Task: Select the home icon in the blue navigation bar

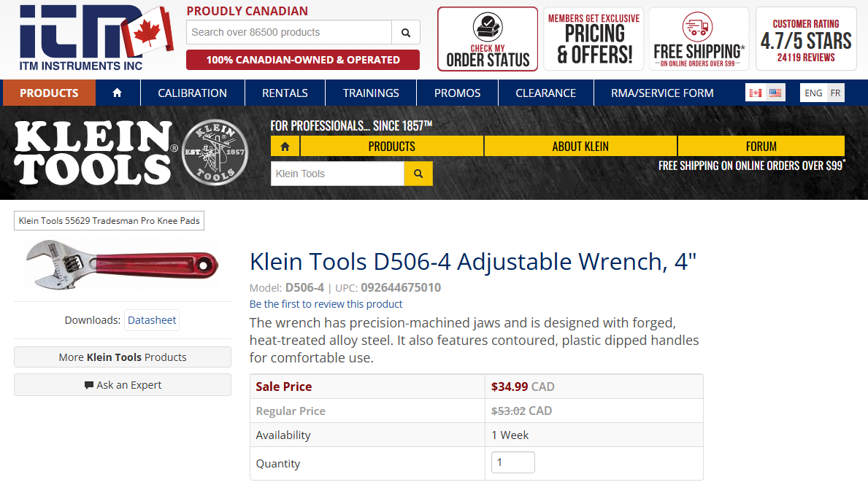Action: 118,93
